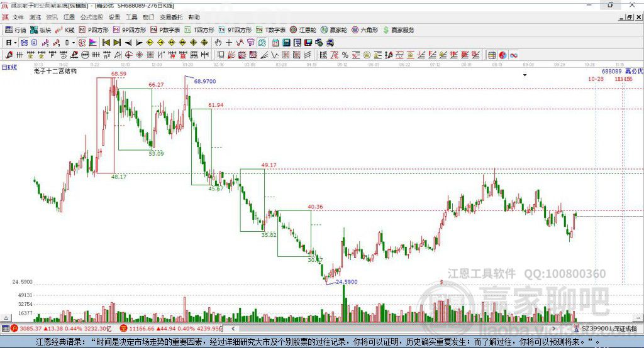Screen dimensions: 644x348
Task: Open the 江恩 menu
Action: click(69, 17)
